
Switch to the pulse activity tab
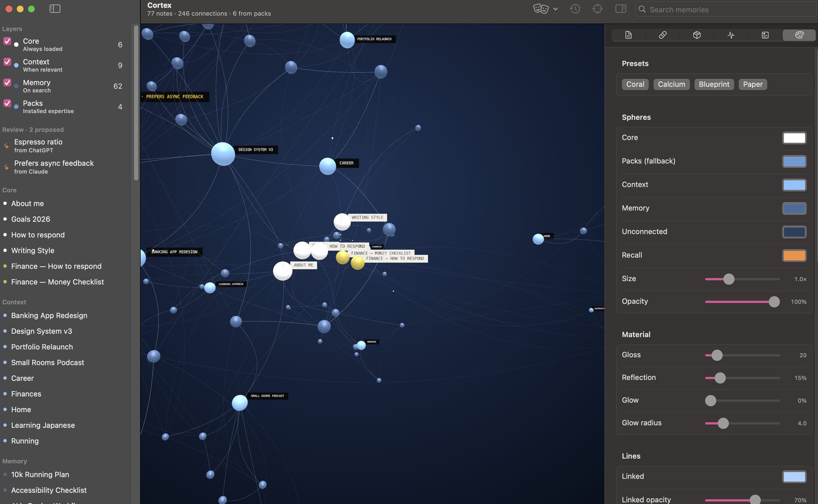[731, 35]
